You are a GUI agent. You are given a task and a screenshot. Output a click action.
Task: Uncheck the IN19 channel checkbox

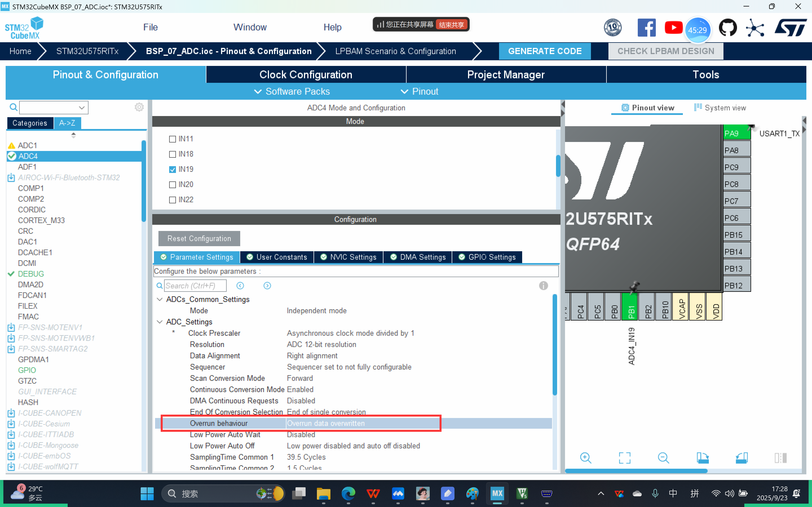[x=173, y=169]
